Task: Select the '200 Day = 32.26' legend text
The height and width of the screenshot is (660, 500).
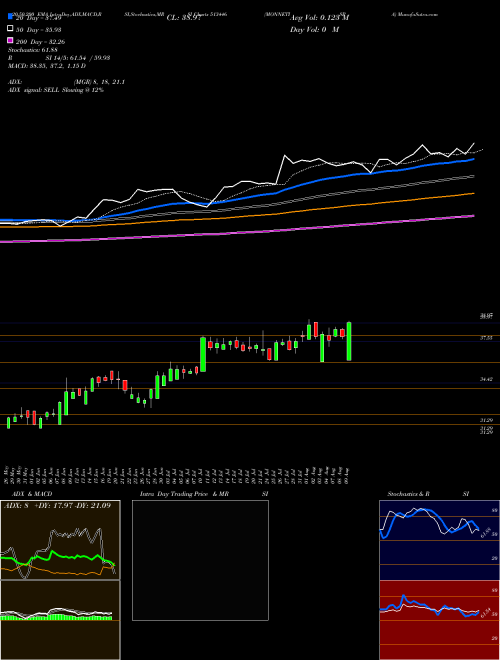Action: [40, 42]
